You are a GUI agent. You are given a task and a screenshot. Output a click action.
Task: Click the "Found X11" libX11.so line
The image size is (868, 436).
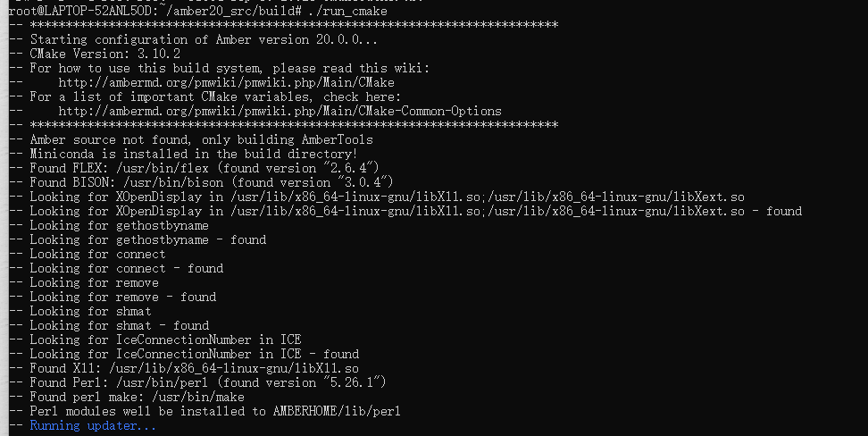click(194, 368)
